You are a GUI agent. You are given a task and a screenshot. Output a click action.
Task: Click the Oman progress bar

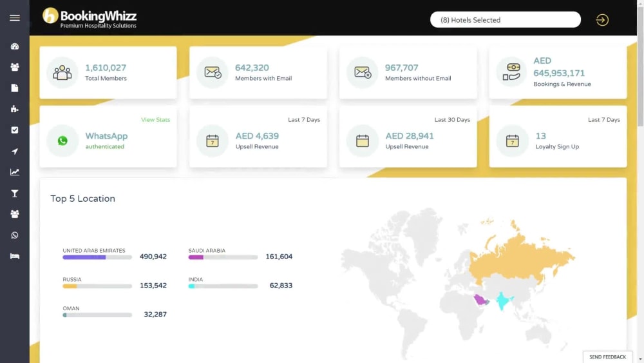click(x=97, y=315)
